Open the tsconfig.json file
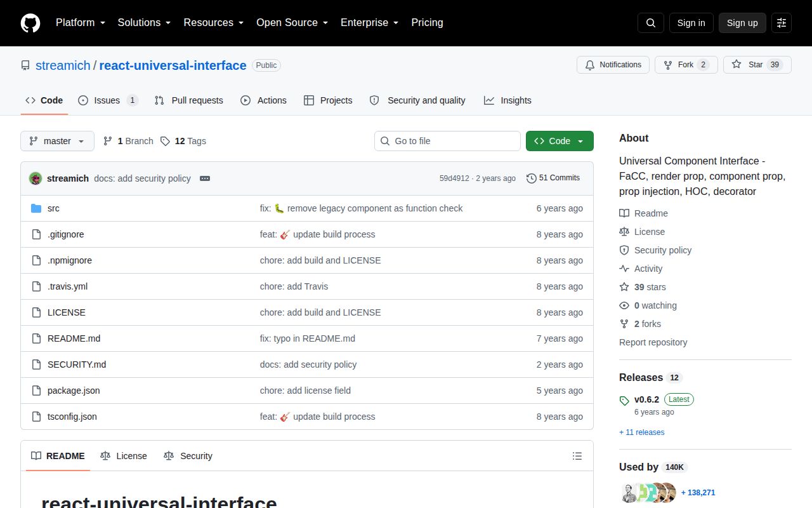Viewport: 812px width, 508px height. coord(72,417)
